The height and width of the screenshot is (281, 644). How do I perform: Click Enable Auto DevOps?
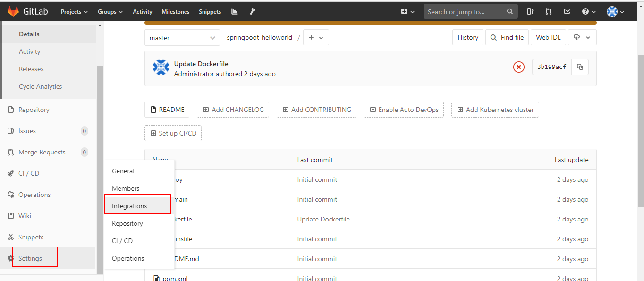pos(404,110)
